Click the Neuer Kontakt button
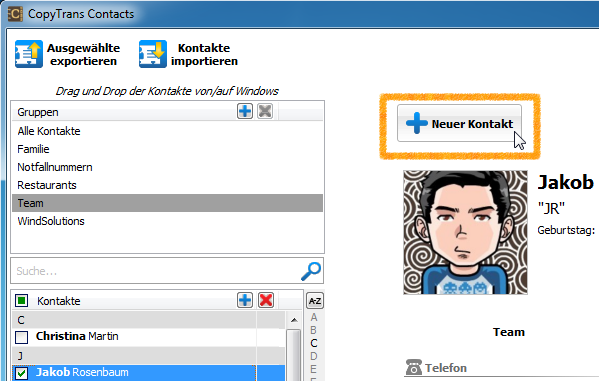 [x=459, y=123]
